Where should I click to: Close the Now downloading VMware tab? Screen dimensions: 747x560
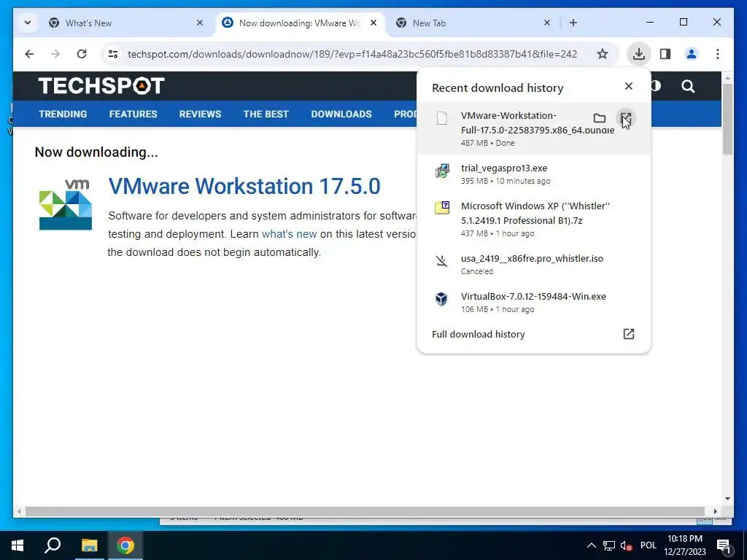coord(373,23)
